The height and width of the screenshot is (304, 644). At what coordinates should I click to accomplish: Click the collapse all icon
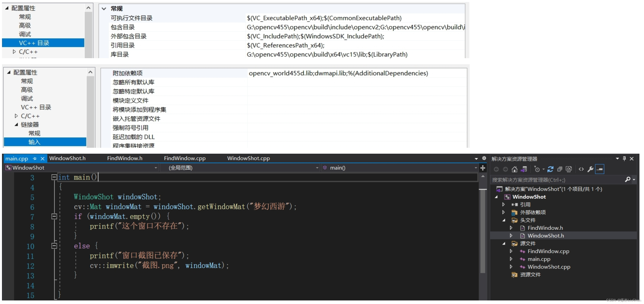click(560, 169)
